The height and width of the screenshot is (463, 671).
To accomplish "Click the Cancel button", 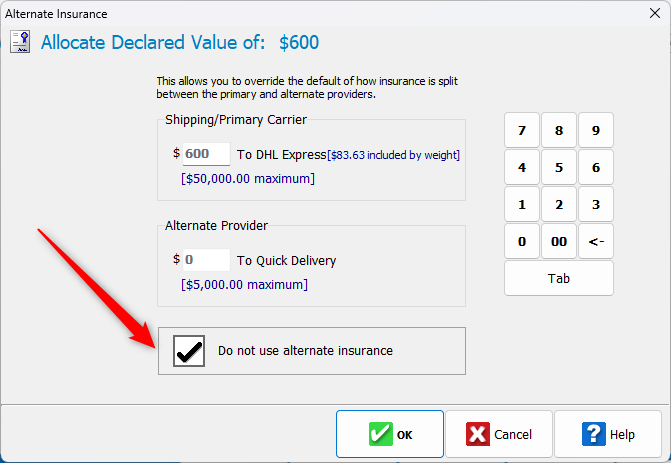I will click(x=498, y=435).
